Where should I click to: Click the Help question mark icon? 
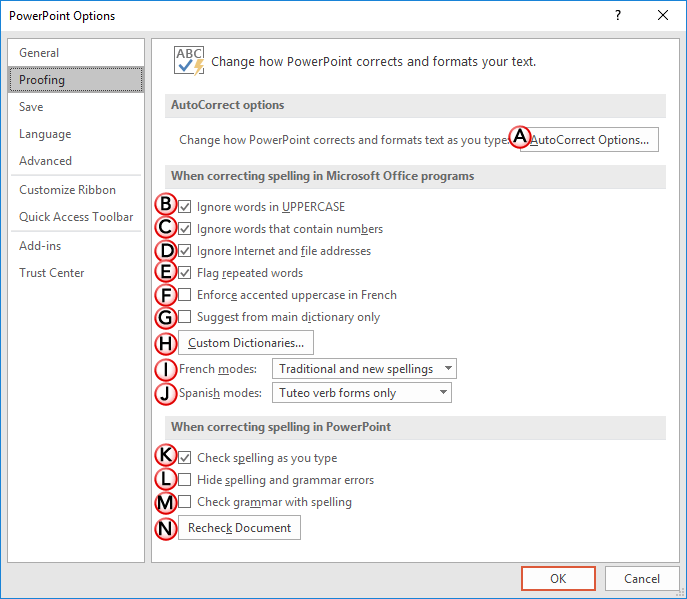tap(618, 15)
